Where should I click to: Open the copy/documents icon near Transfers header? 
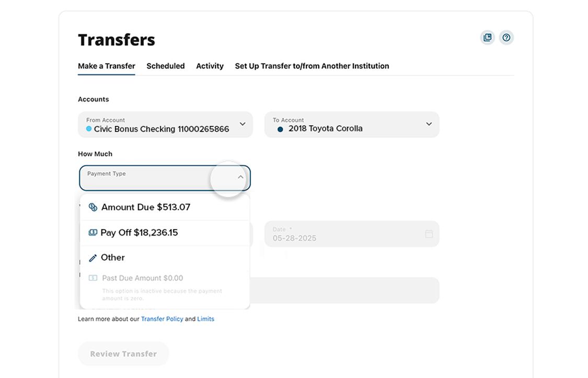[487, 38]
